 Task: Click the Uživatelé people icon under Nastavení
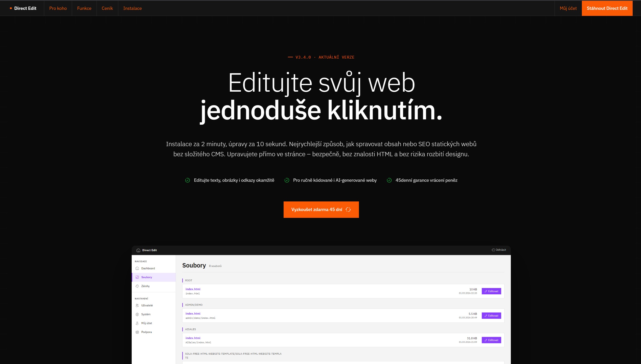click(x=137, y=305)
